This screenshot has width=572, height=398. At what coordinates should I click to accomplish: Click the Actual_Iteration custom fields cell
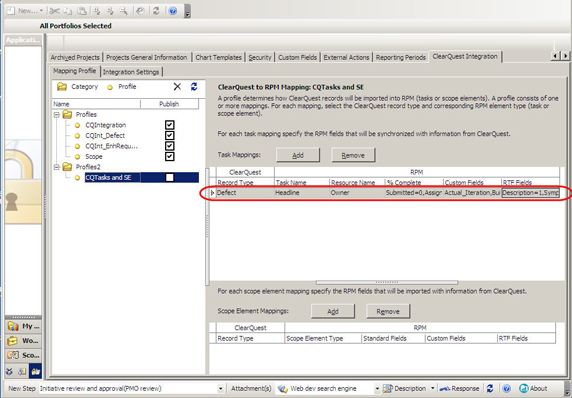472,193
